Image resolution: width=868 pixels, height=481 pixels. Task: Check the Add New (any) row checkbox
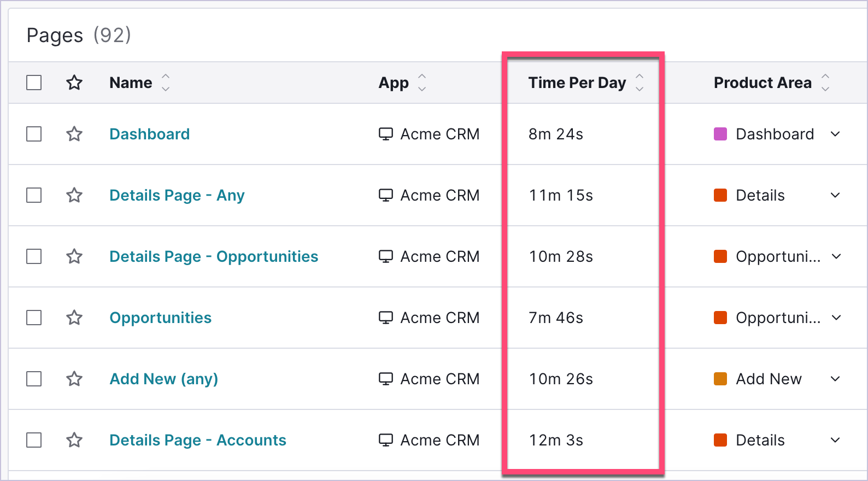(x=34, y=379)
